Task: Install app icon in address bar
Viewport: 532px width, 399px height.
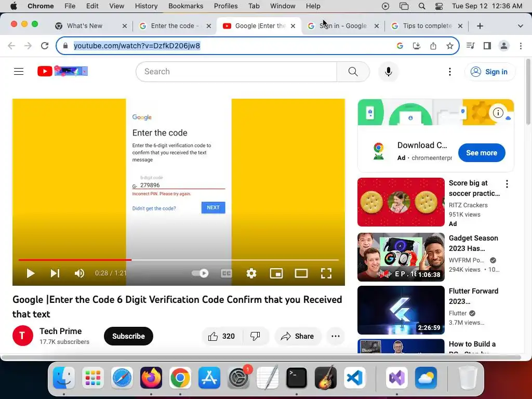Action: coord(417,46)
